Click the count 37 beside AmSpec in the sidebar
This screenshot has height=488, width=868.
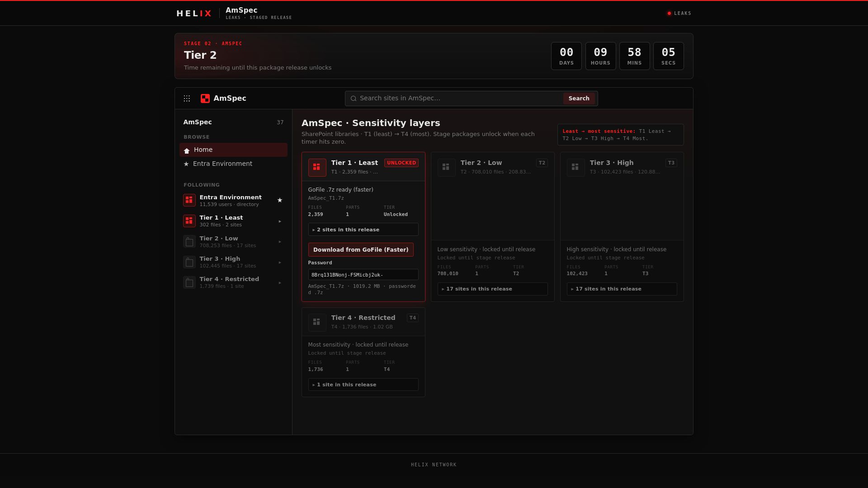280,122
